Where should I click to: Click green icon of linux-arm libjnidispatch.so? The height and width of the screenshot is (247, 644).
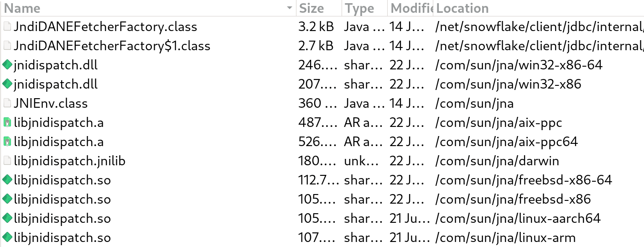7,238
